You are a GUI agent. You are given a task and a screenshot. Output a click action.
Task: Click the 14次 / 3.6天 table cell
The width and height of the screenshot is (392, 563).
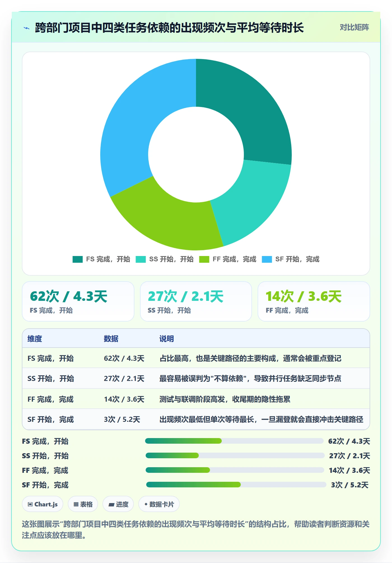(124, 399)
